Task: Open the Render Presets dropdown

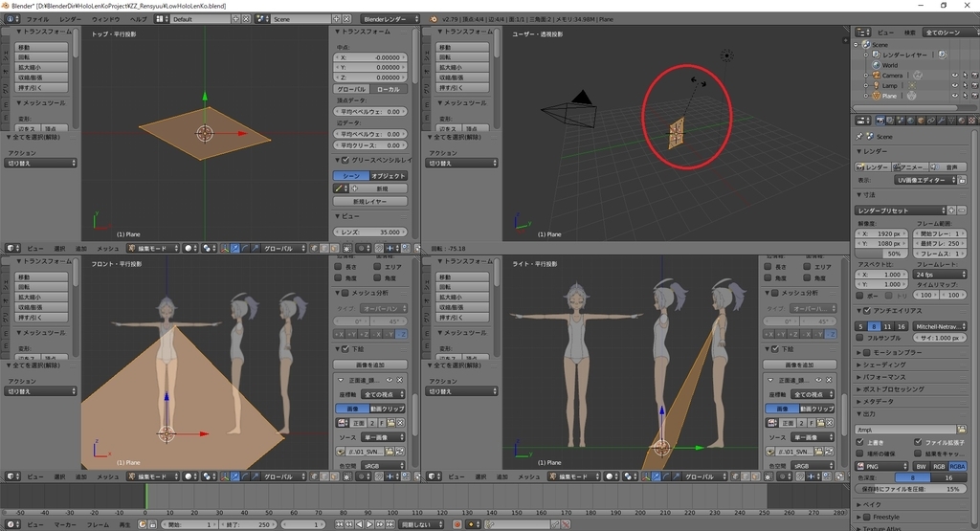Action: (901, 210)
